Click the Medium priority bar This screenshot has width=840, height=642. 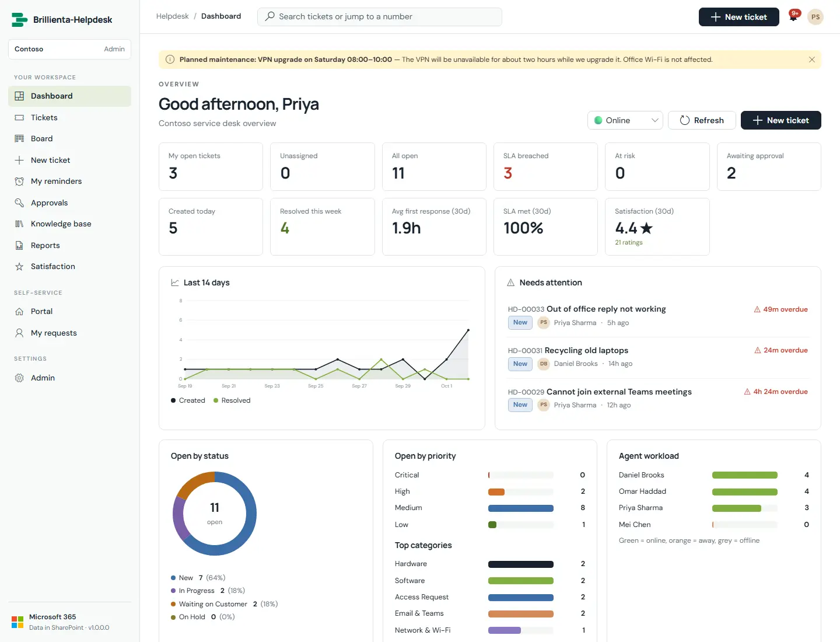coord(520,508)
